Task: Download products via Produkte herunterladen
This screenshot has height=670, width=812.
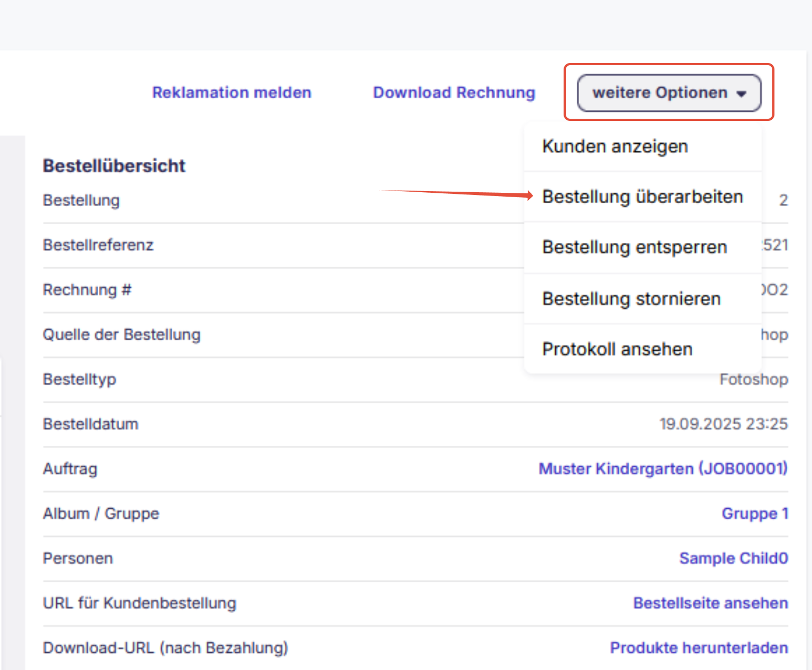Action: 698,647
